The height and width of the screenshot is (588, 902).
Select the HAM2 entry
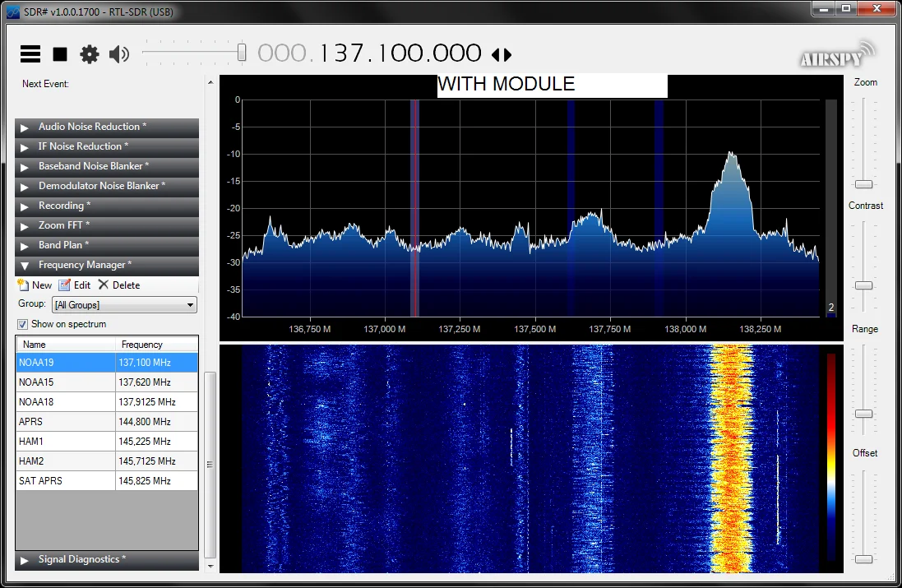point(107,461)
